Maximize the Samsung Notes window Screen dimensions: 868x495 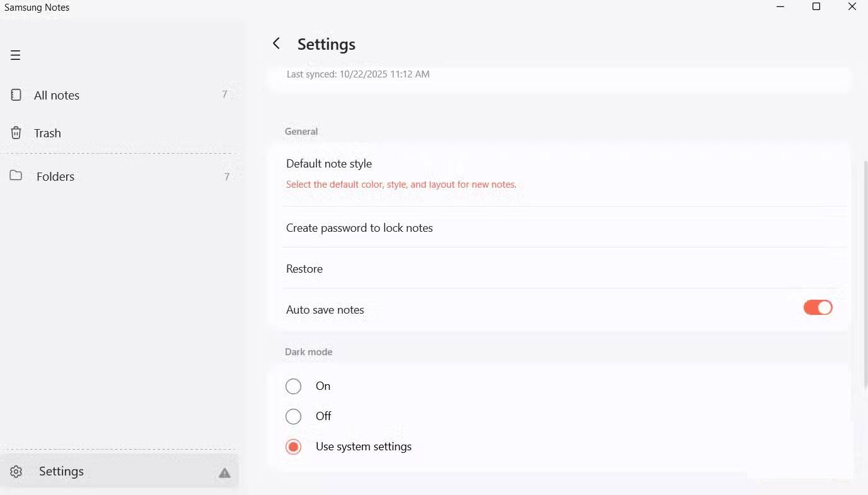(x=816, y=7)
